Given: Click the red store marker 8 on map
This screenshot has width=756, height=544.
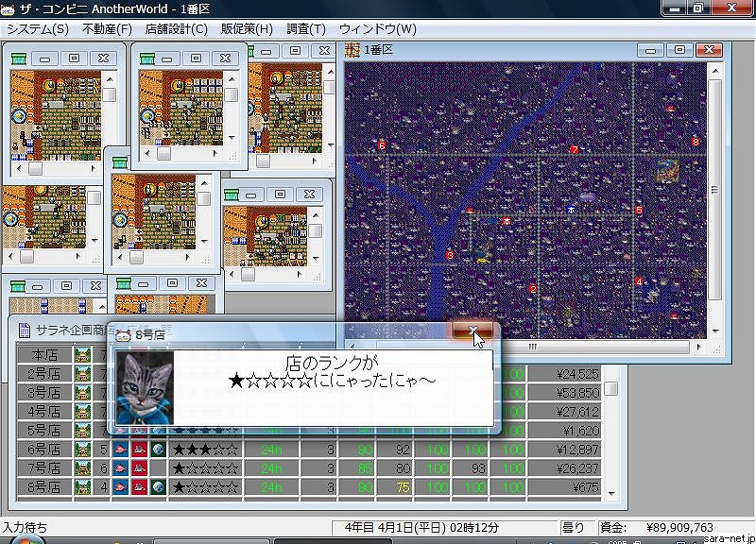Looking at the screenshot, I should point(695,142).
